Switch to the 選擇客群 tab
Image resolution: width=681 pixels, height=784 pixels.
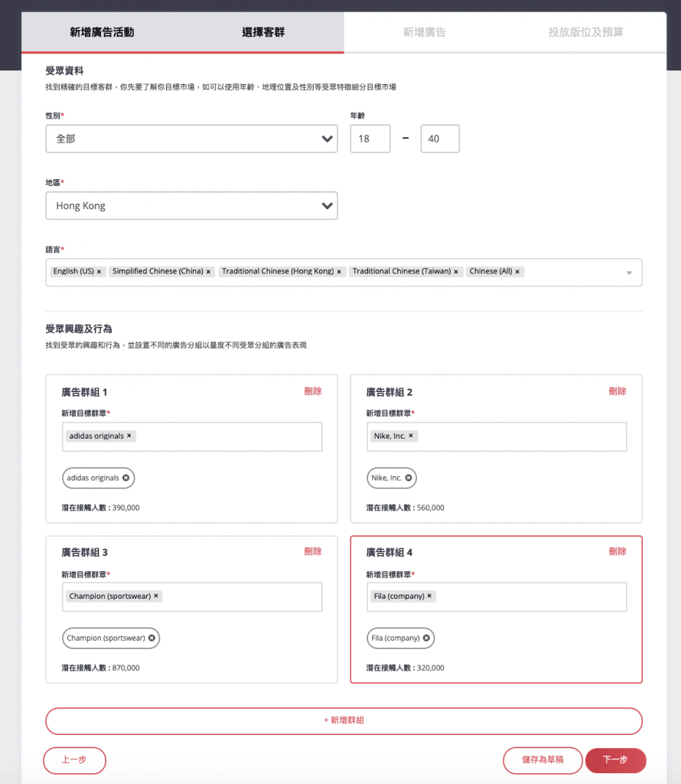click(263, 32)
